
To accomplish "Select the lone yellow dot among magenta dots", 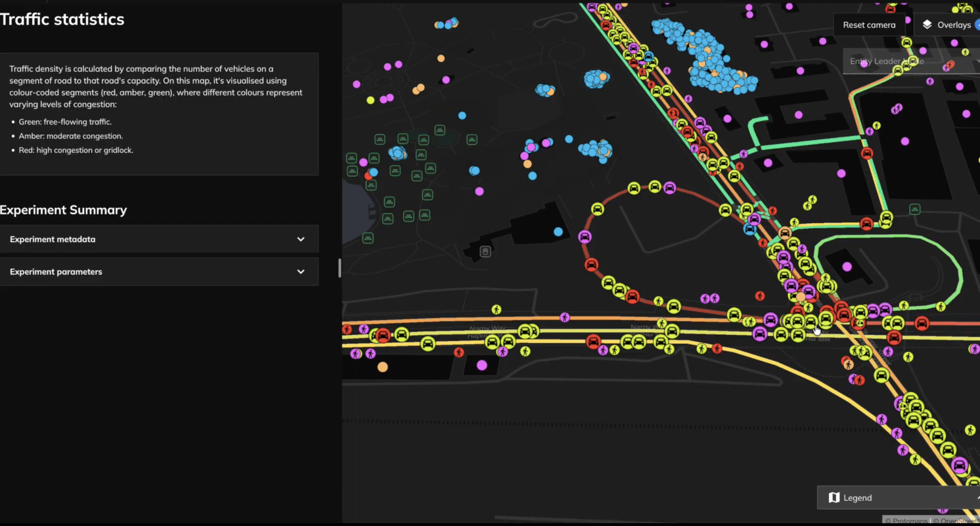I will point(370,100).
